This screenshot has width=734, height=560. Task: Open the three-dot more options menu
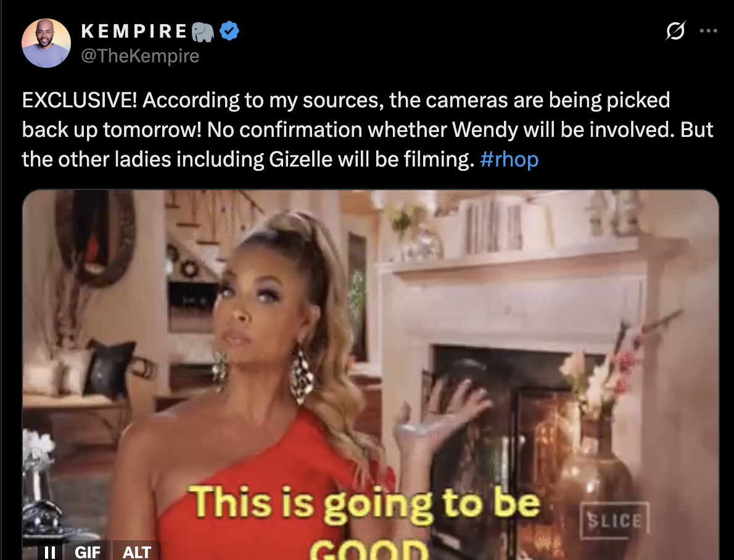coord(708,31)
